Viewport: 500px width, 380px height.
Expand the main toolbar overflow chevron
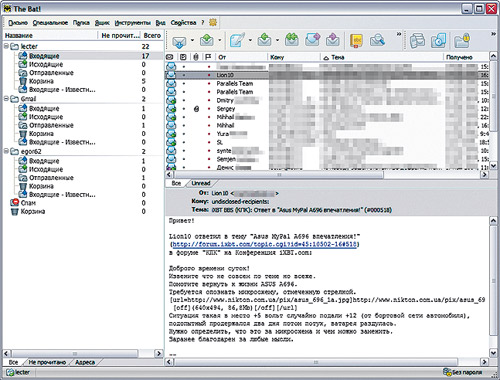coord(398,34)
